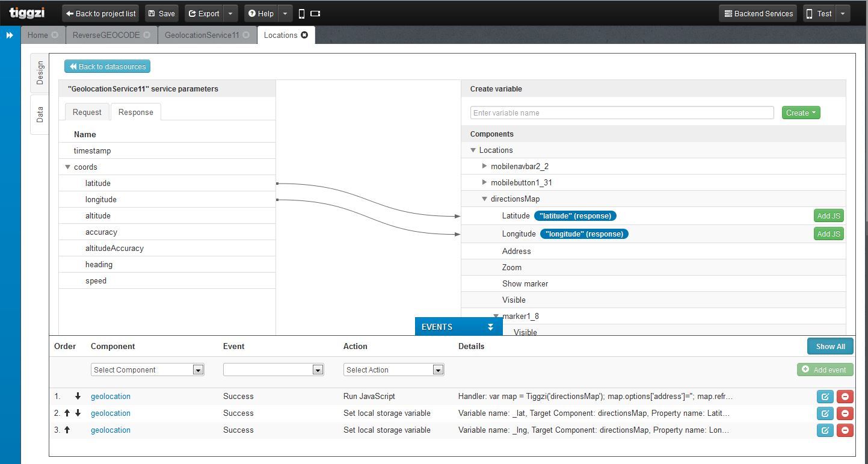The image size is (868, 464).
Task: Click the variable name input field
Action: click(621, 113)
